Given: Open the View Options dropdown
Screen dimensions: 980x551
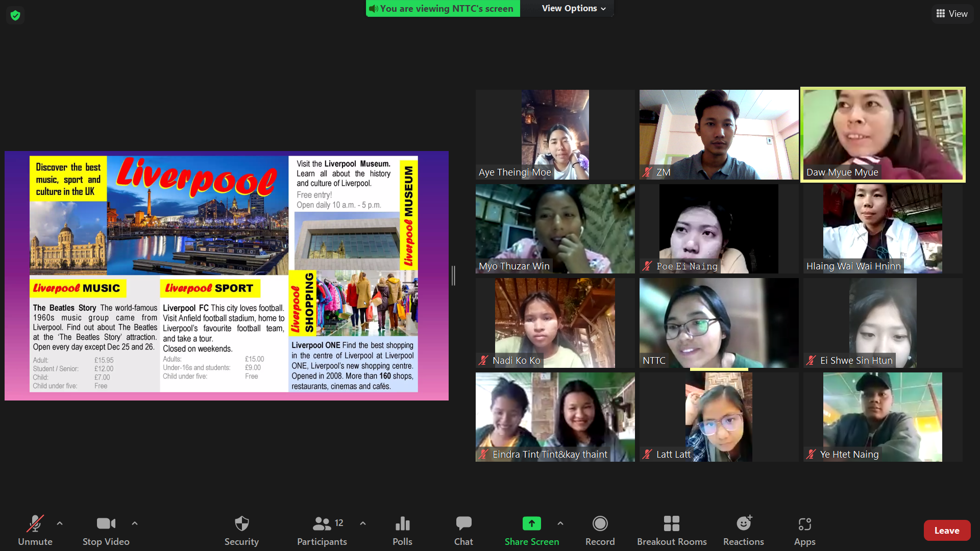Looking at the screenshot, I should pos(573,8).
